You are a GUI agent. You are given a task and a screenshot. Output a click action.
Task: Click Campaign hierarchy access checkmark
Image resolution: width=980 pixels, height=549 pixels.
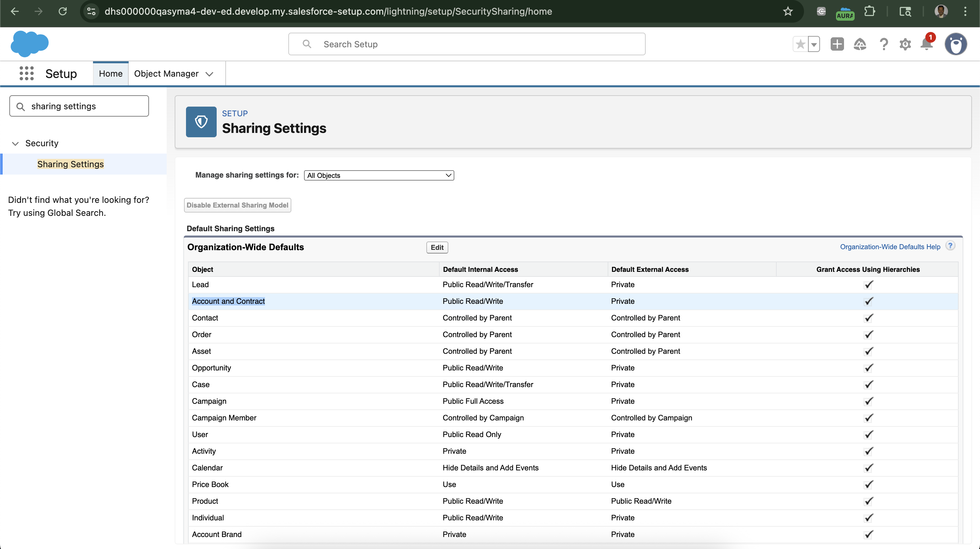point(868,401)
